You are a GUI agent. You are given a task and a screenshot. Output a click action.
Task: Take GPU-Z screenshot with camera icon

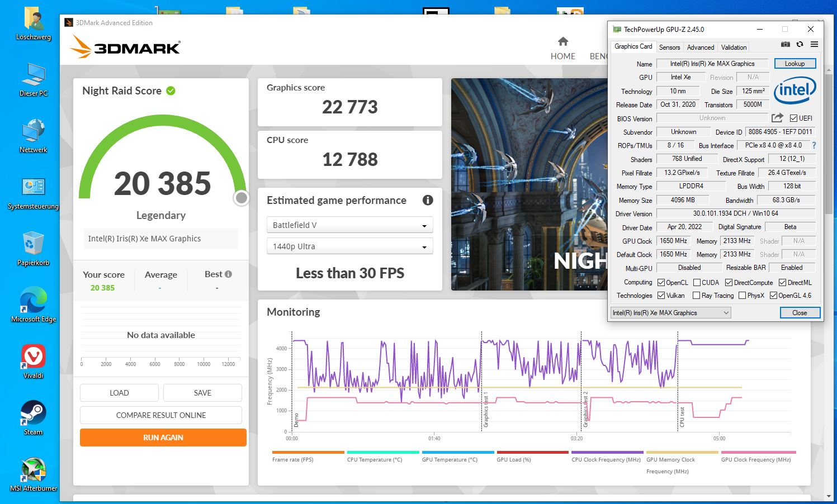coord(785,44)
